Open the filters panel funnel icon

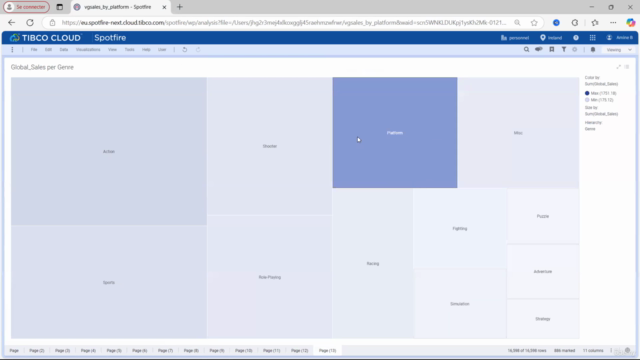(x=564, y=49)
